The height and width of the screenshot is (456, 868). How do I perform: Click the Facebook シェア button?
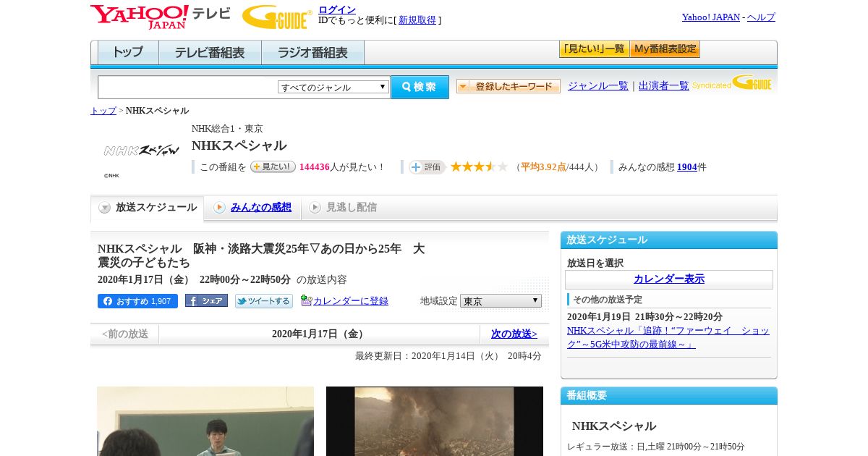[x=206, y=300]
